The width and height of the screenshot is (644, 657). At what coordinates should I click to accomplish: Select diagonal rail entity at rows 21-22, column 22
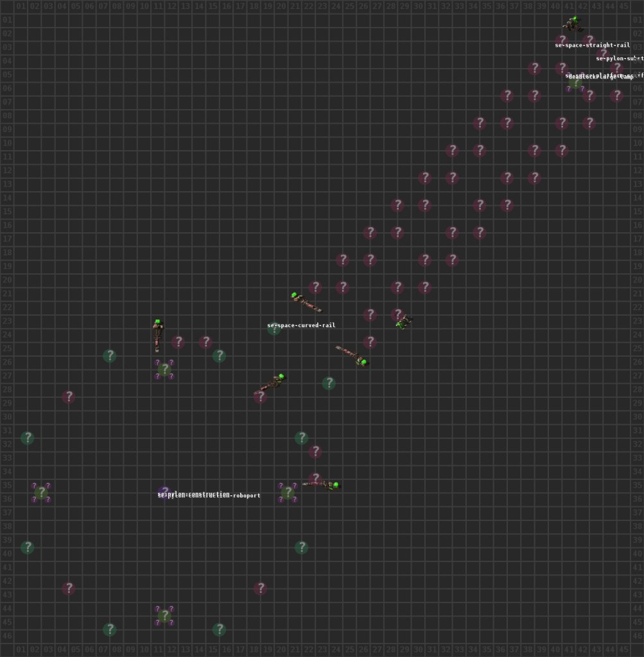pos(306,302)
